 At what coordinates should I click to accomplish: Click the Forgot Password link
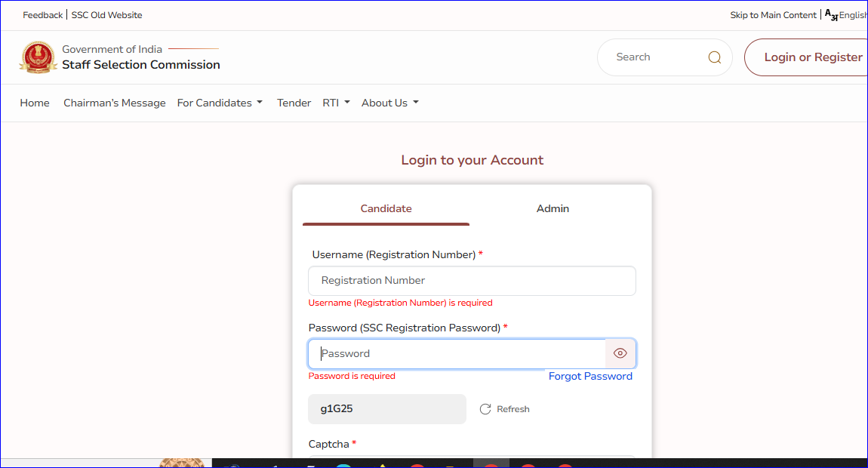point(590,376)
